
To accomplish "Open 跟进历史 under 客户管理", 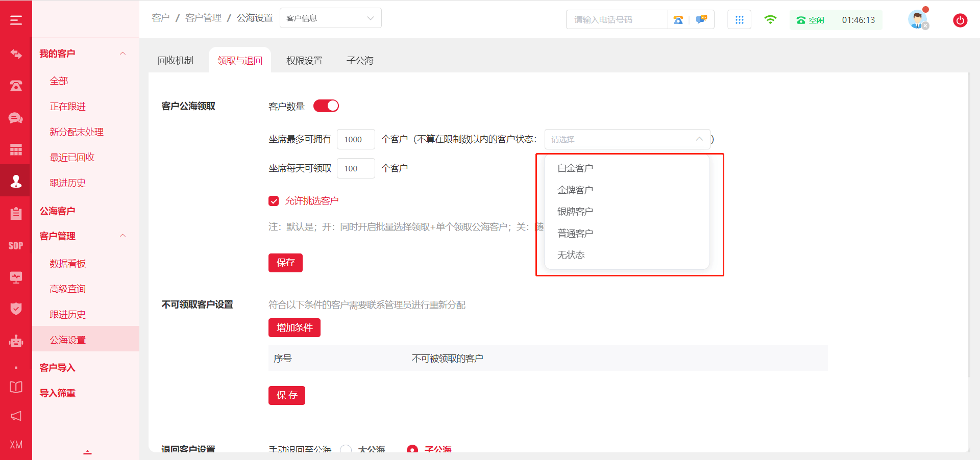I will (67, 315).
